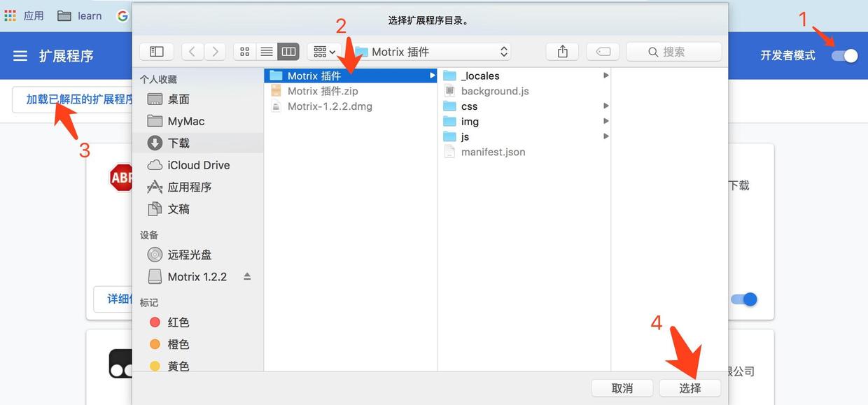Screen dimensions: 868x405
Task: Expand the img folder arrow
Action: pos(605,121)
